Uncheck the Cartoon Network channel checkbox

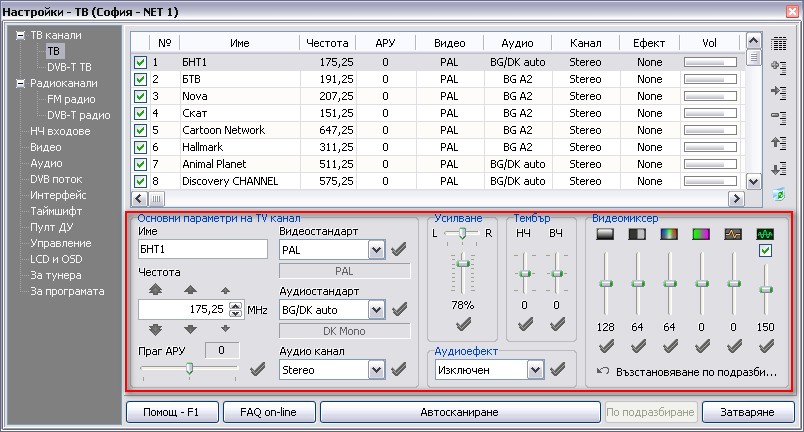point(140,130)
